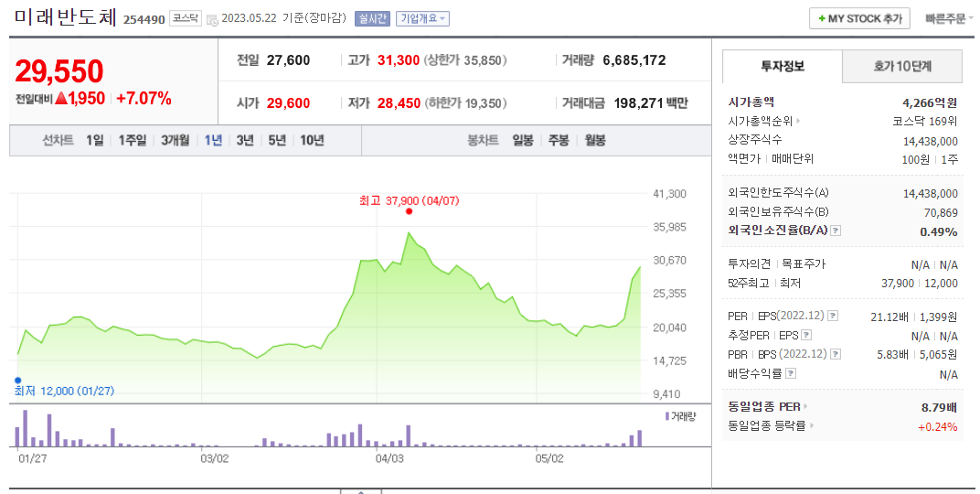Click the 거래량 value 6,685,172

click(x=634, y=60)
